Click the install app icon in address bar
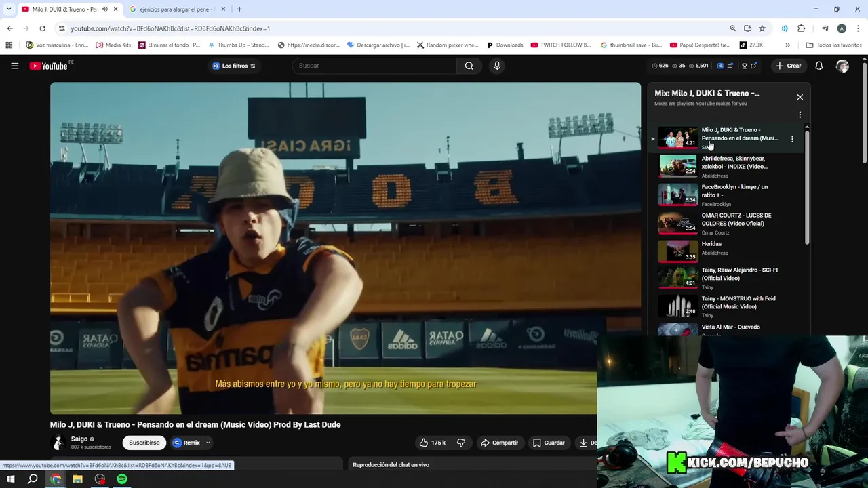Screen dimensions: 868x488 [747, 28]
